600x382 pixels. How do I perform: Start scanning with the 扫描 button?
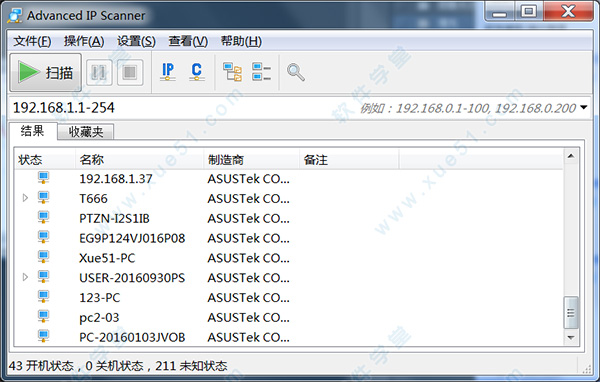(46, 72)
